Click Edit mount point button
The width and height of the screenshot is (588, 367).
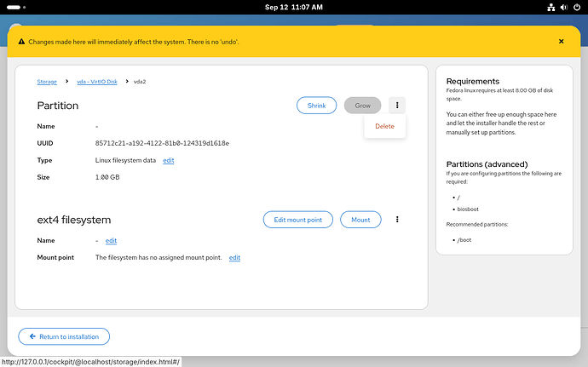pos(297,220)
